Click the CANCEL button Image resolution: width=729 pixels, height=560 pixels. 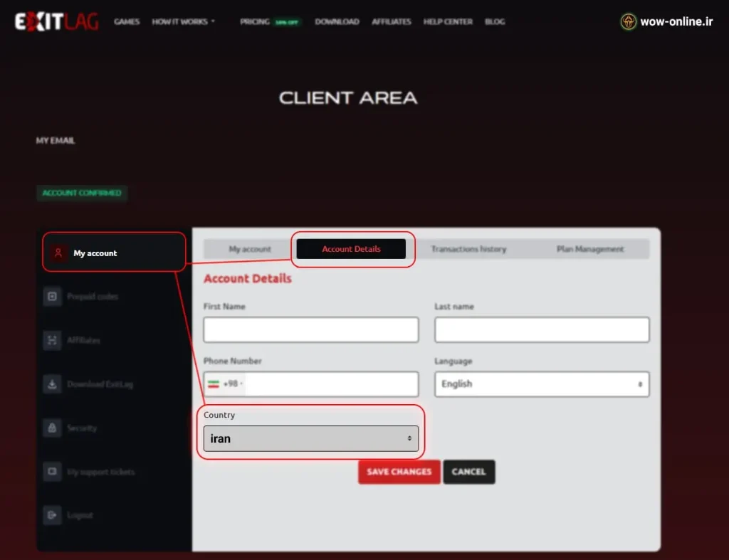[468, 472]
